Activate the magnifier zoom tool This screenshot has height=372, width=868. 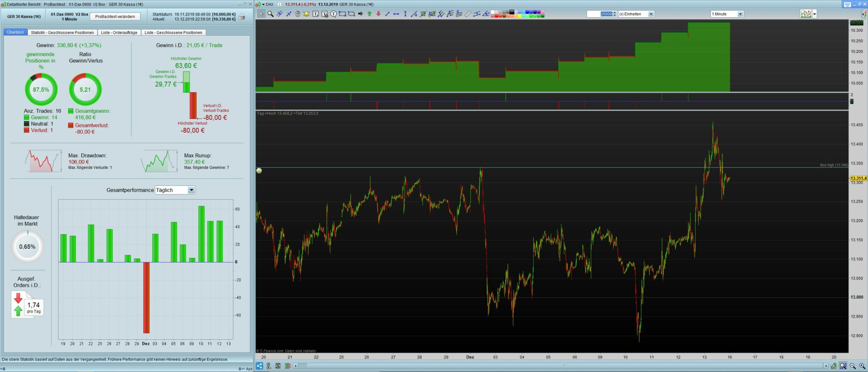coord(270,14)
